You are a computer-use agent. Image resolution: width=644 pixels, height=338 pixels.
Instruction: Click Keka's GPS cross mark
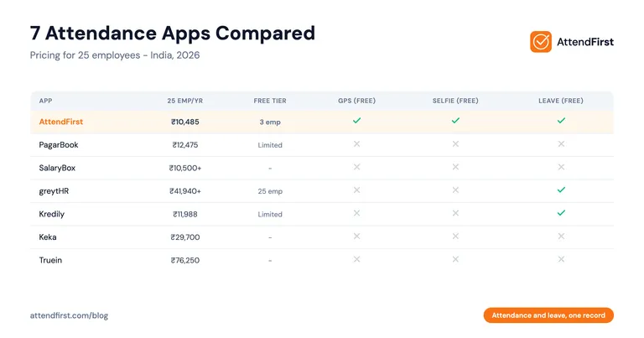pos(356,237)
